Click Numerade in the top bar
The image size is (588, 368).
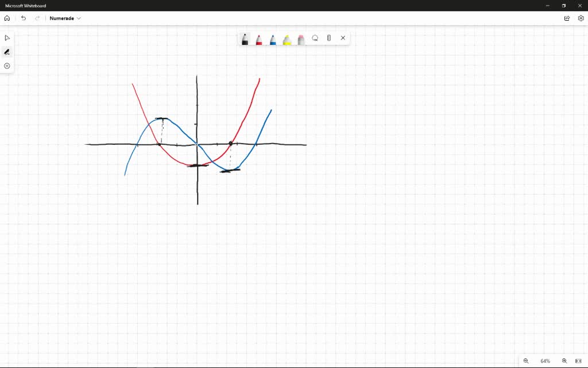tap(60, 18)
